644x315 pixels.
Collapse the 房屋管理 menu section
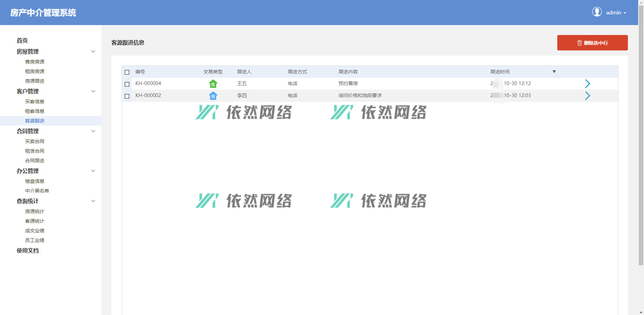[93, 51]
